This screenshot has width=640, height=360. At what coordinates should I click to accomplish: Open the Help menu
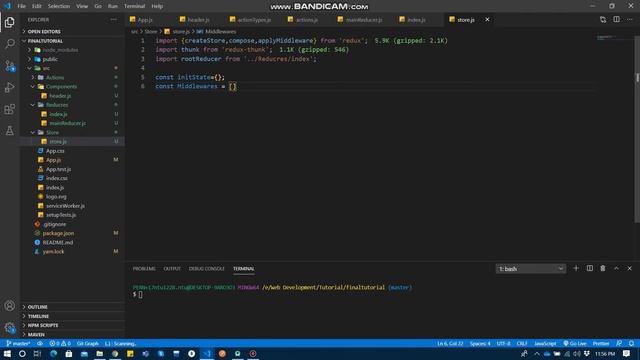(157, 6)
